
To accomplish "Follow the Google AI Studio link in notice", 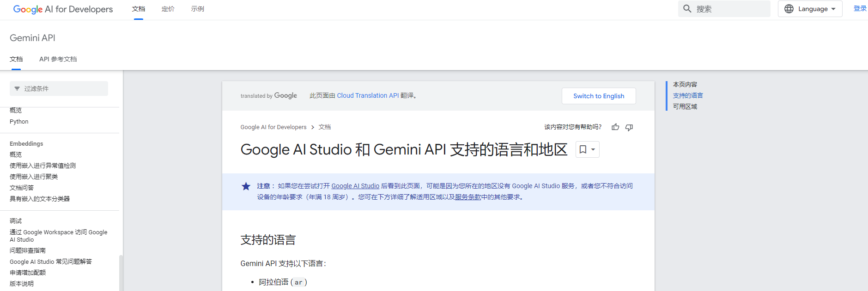I will pos(355,186).
